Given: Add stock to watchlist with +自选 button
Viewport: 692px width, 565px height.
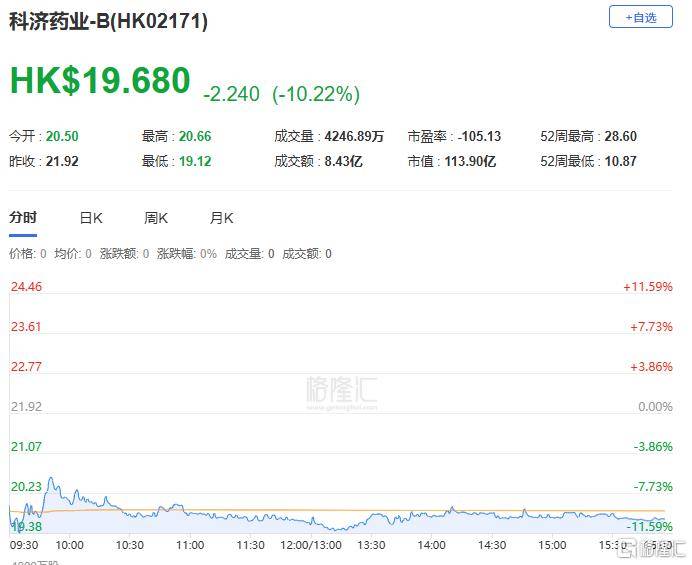Looking at the screenshot, I should 640,17.
